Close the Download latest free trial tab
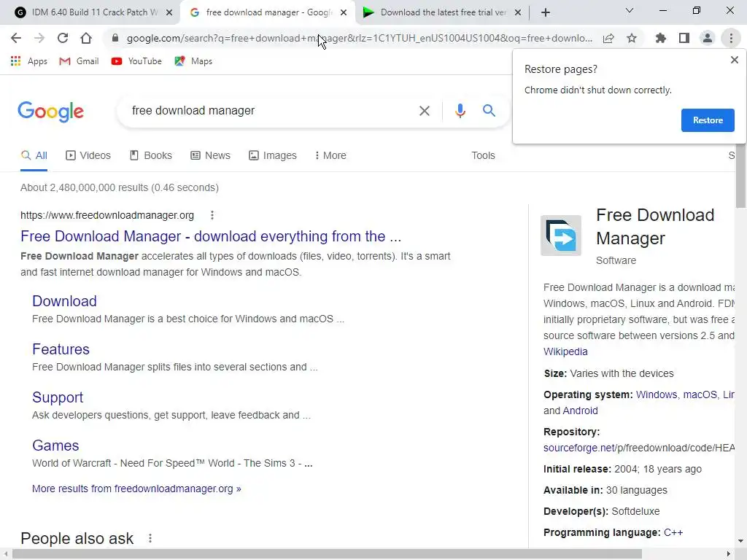Viewport: 747px width, 560px height. point(518,13)
